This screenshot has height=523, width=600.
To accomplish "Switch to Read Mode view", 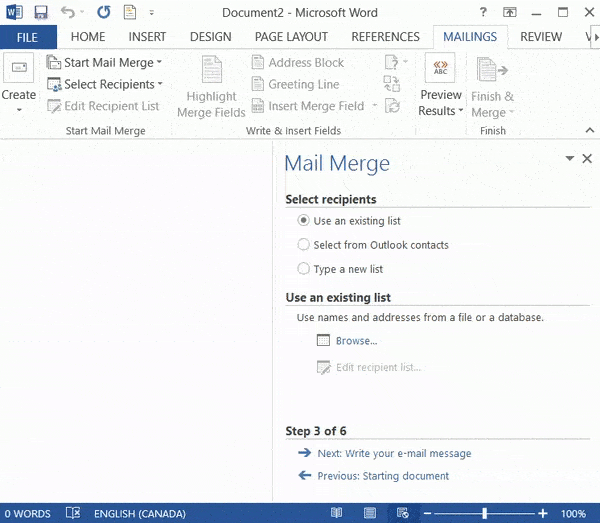I will tap(336, 513).
